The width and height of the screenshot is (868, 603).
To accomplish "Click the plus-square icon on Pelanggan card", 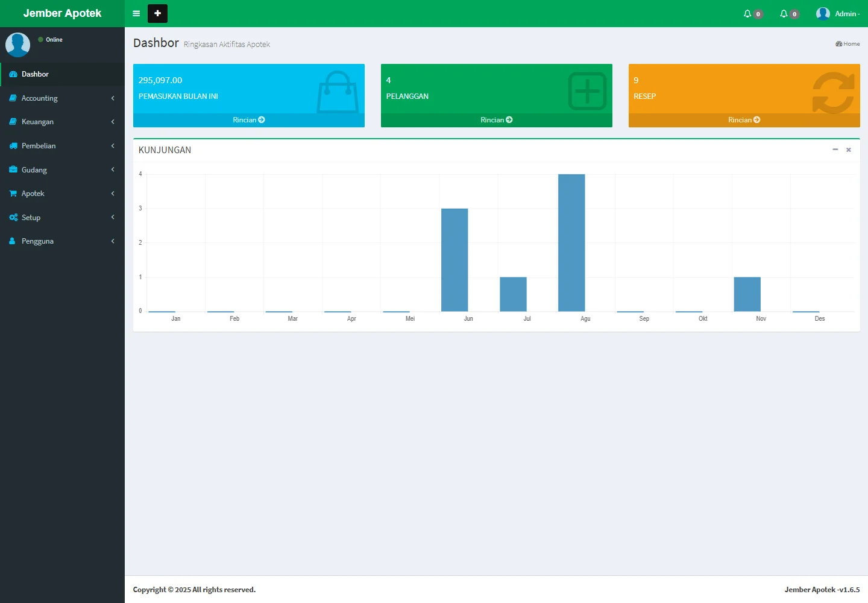I will tap(587, 92).
